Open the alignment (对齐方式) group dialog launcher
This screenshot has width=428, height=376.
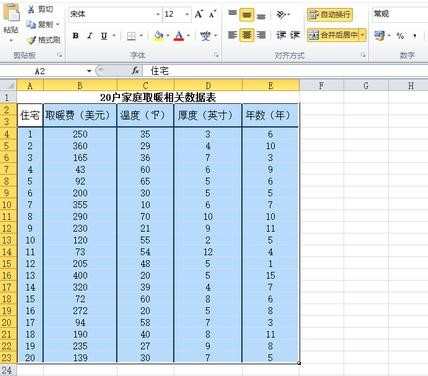click(363, 56)
